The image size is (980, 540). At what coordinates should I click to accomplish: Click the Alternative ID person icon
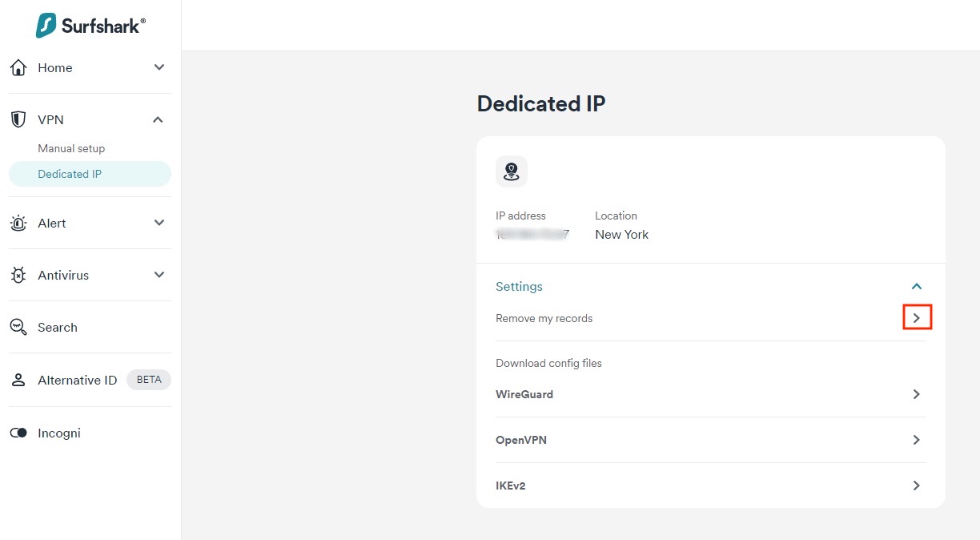(x=18, y=381)
